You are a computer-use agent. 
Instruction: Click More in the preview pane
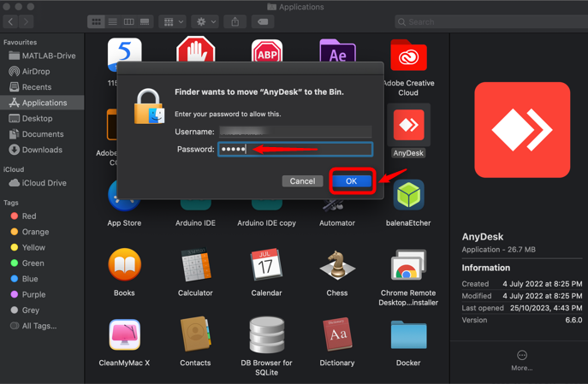tap(521, 360)
